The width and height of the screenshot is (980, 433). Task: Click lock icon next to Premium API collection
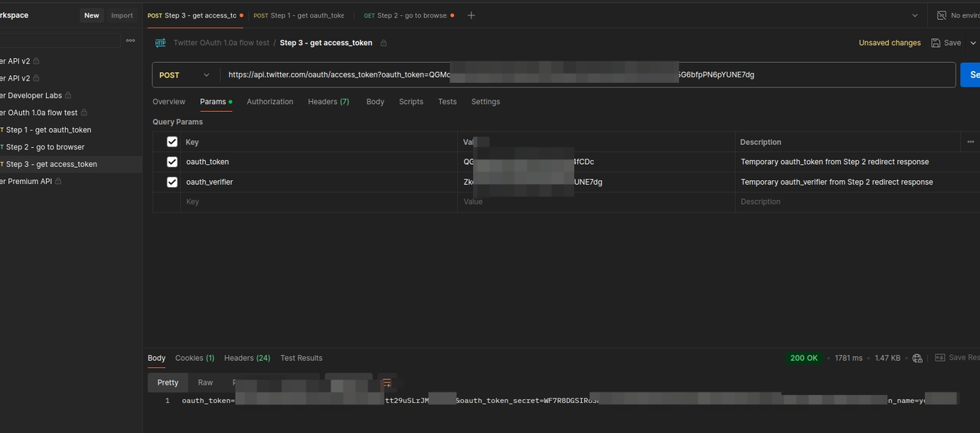(58, 182)
